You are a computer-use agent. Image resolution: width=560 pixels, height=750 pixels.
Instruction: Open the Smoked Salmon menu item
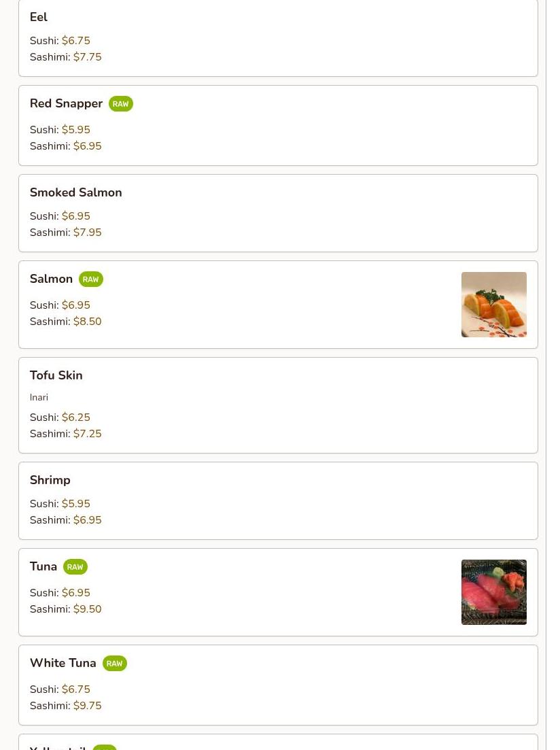pos(279,214)
